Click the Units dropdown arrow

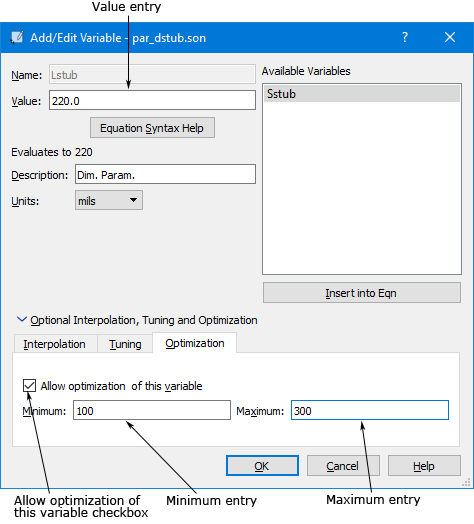click(133, 201)
